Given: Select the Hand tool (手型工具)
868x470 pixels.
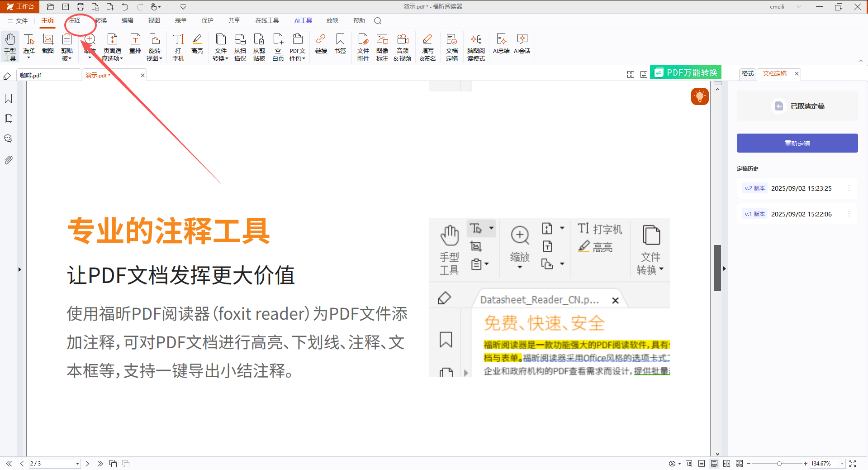Looking at the screenshot, I should (x=10, y=47).
